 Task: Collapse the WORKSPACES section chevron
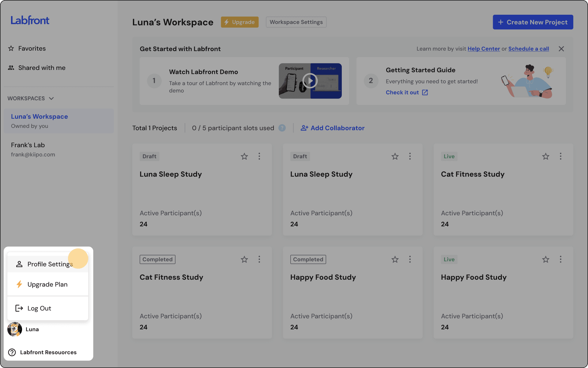[51, 98]
